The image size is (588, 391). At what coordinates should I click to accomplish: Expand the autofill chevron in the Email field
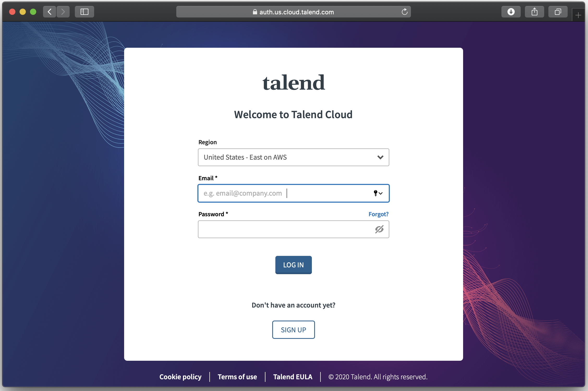pos(381,193)
